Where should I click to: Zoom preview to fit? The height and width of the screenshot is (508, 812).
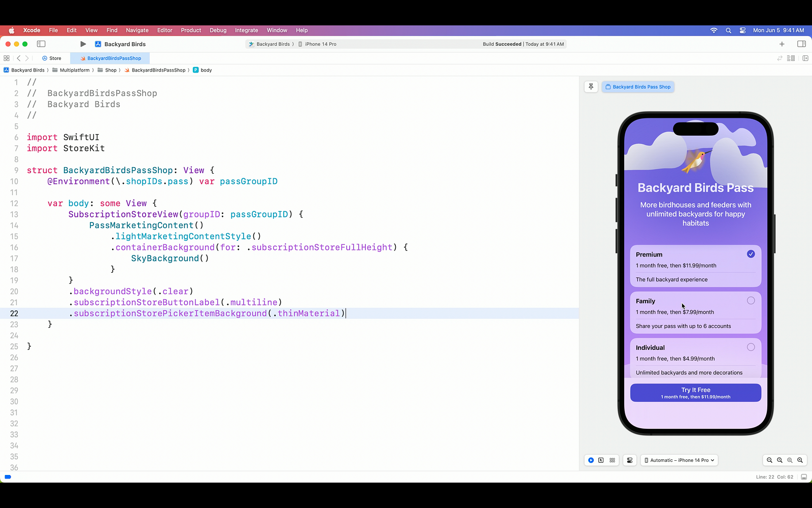point(790,460)
